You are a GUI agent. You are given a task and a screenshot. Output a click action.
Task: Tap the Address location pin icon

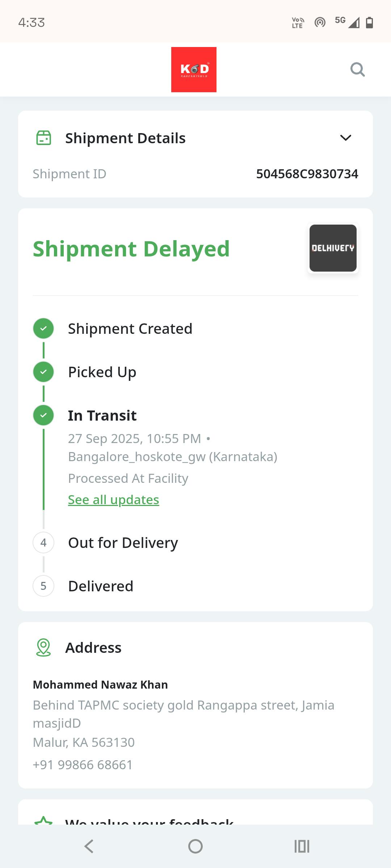click(x=43, y=647)
